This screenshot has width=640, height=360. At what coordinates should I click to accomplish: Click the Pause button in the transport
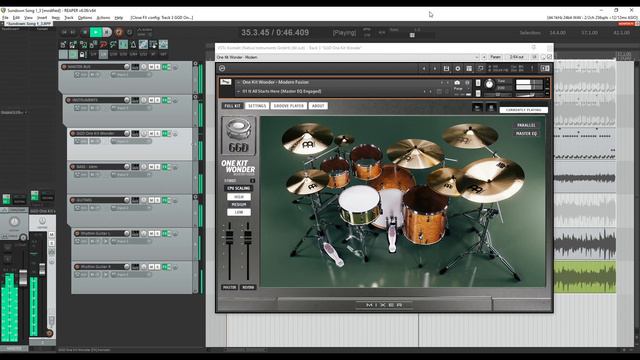107,32
